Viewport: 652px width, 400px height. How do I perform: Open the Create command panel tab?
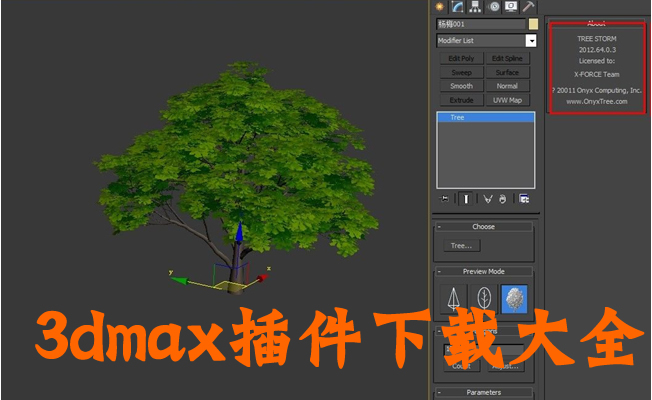440,7
